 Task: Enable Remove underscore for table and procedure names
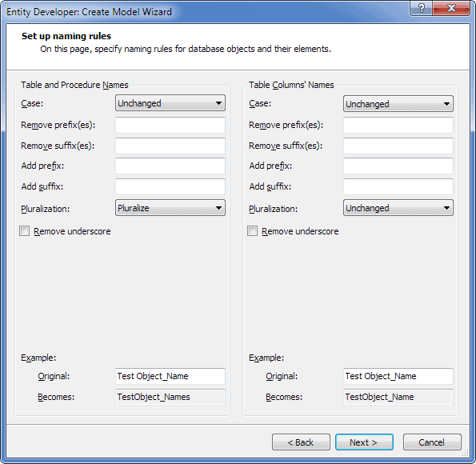tap(25, 231)
